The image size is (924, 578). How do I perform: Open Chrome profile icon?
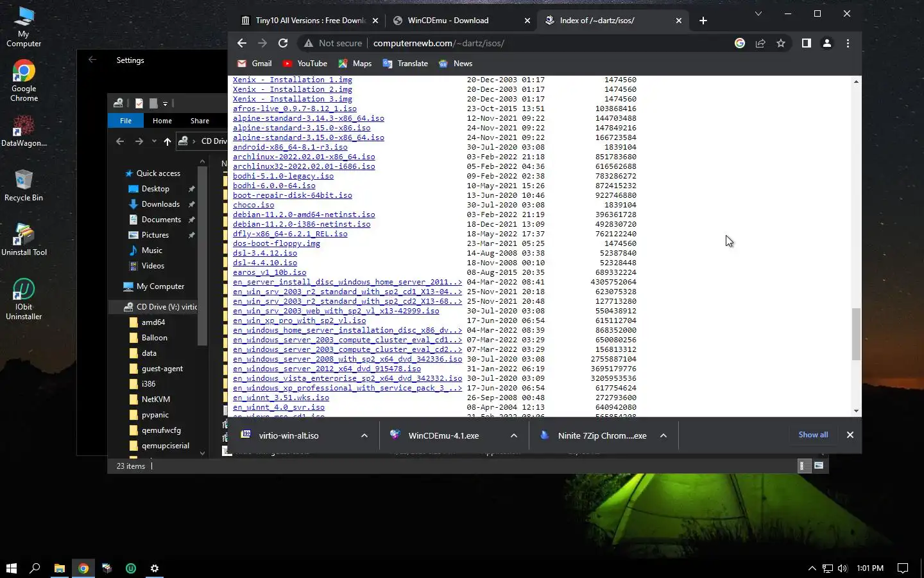pos(827,43)
